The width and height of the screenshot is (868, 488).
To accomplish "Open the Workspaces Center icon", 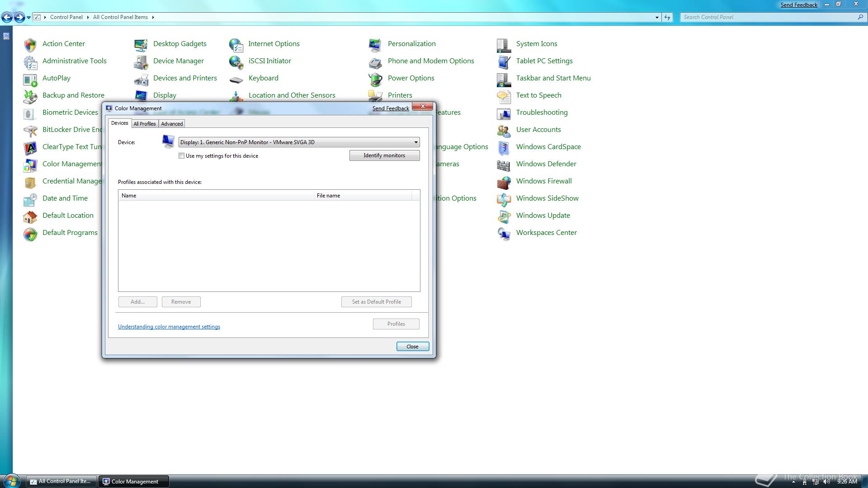I will (504, 233).
